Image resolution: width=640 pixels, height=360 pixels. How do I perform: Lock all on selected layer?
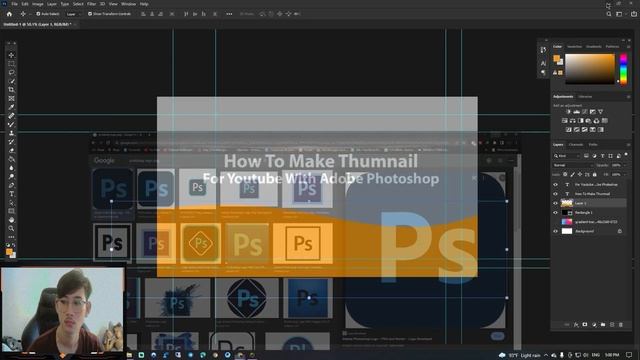click(x=595, y=175)
